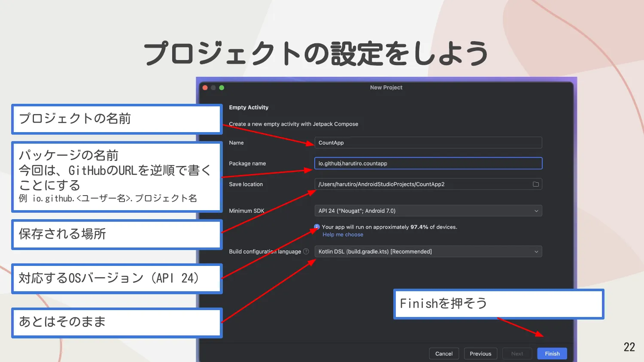Open the Help me choose link
The image size is (644, 362).
(x=343, y=234)
